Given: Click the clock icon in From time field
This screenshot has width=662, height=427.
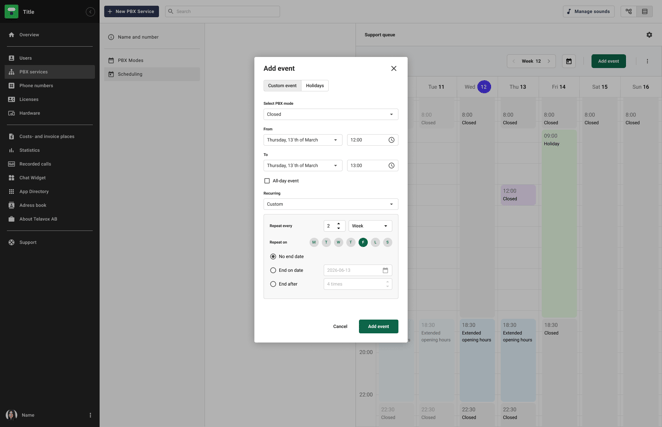Looking at the screenshot, I should [x=391, y=140].
